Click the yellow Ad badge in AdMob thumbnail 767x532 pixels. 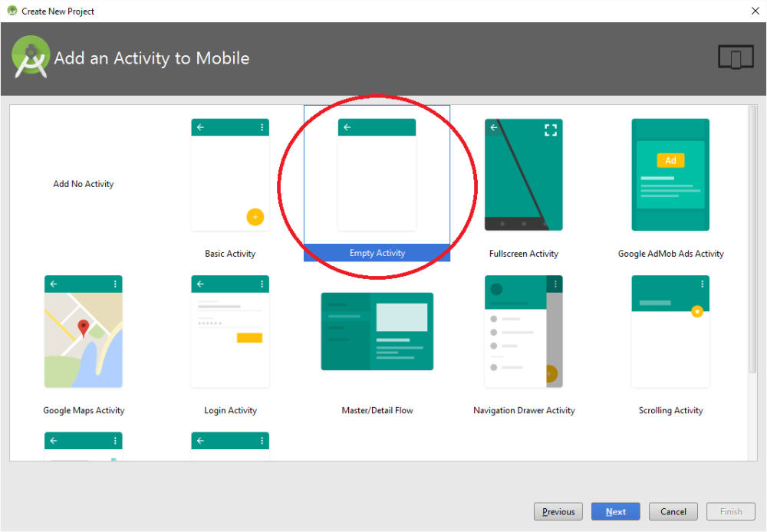coord(670,160)
